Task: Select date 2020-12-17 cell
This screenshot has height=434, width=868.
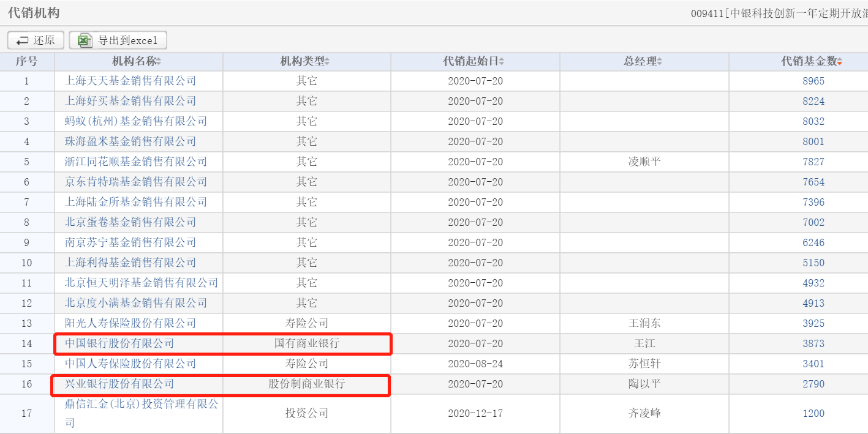Action: 475,413
